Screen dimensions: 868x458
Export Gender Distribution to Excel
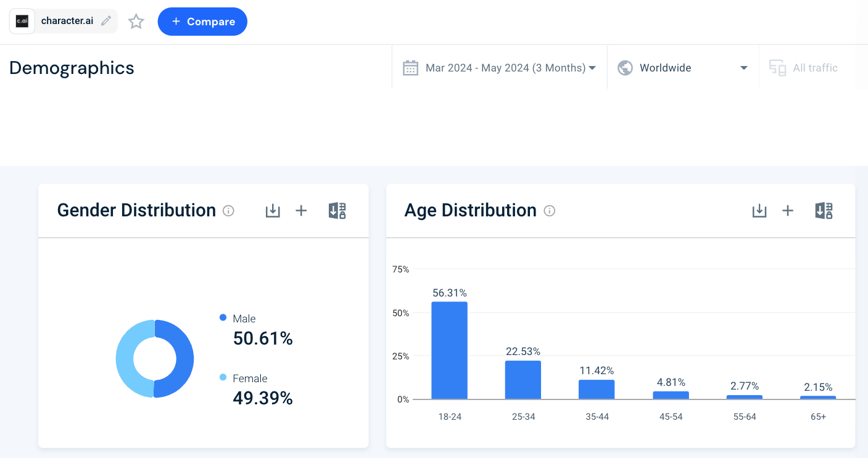tap(337, 211)
